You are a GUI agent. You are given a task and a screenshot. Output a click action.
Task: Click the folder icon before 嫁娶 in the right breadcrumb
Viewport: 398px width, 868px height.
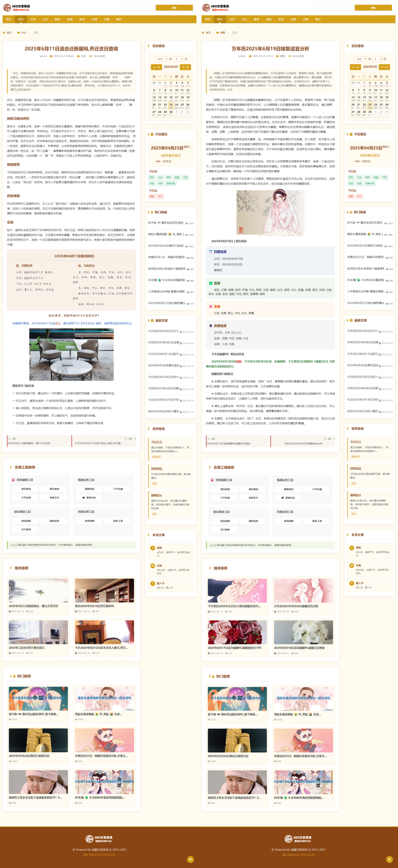(x=217, y=33)
